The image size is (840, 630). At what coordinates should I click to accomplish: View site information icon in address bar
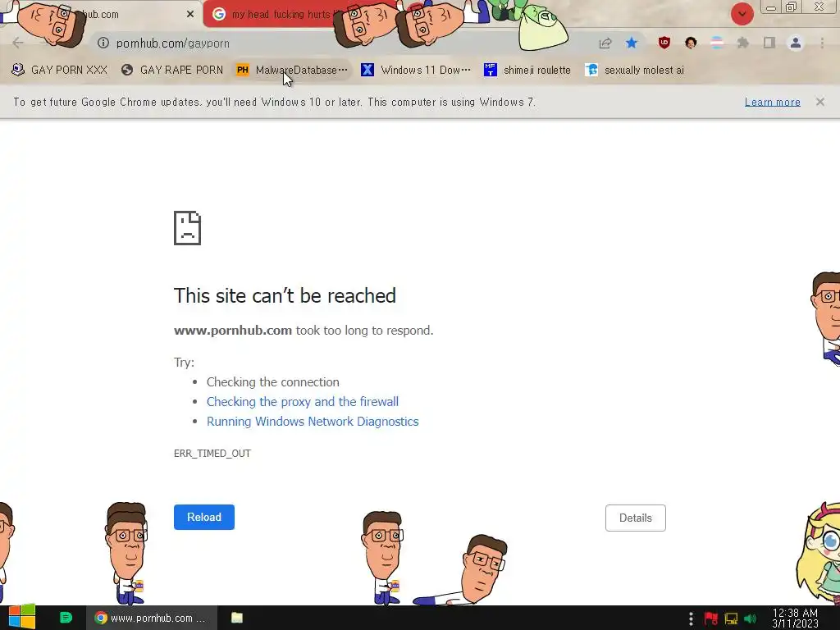(103, 43)
